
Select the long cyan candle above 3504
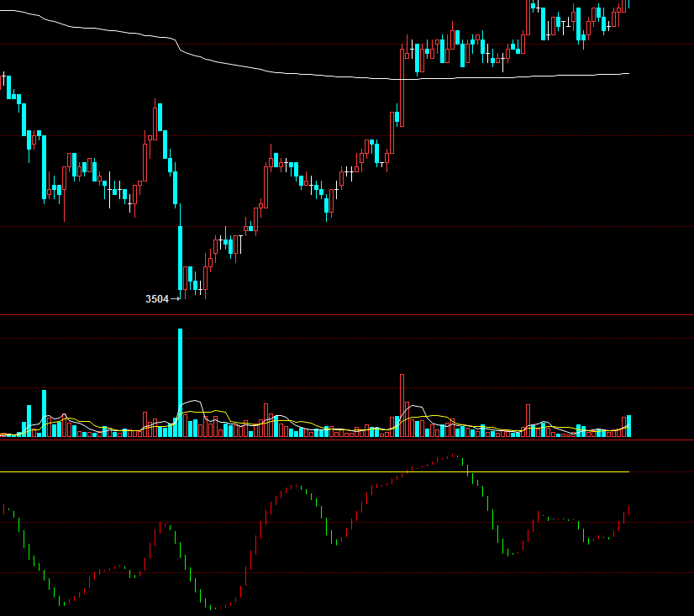(x=180, y=257)
